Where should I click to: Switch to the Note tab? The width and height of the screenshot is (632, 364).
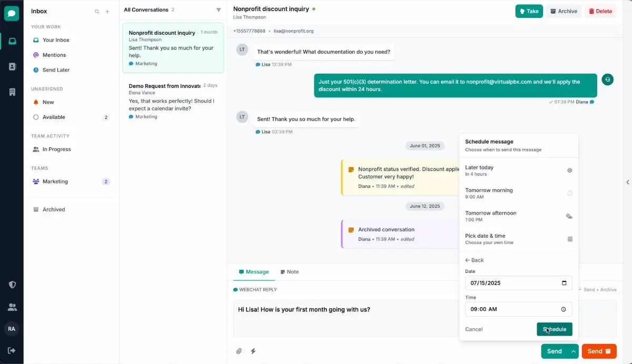(x=290, y=272)
